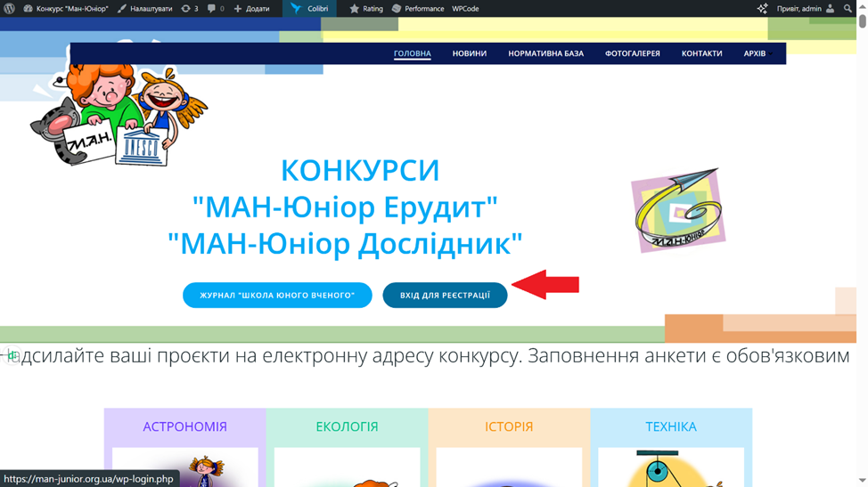Click the search magnifier in admin bar

[x=848, y=9]
